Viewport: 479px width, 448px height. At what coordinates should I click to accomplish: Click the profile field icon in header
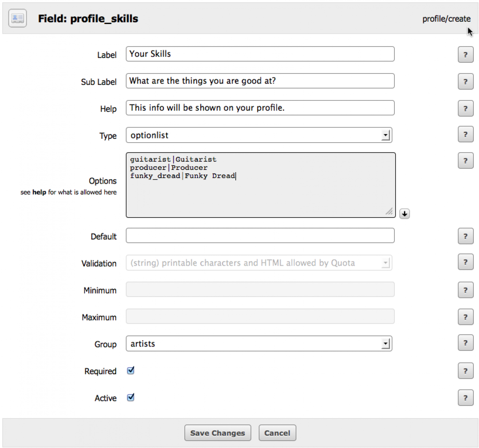[17, 18]
